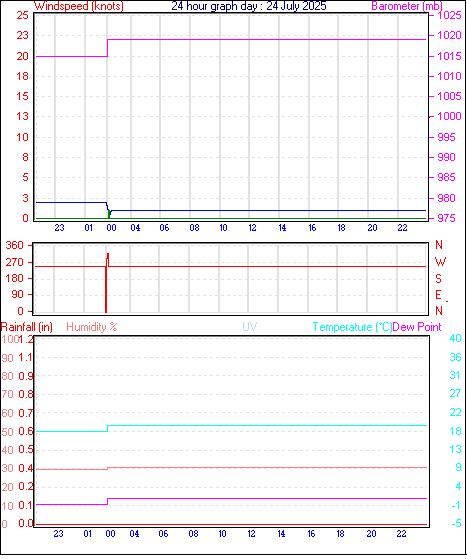Select the 27 temperature scale value
The width and height of the screenshot is (467, 559).
point(455,393)
